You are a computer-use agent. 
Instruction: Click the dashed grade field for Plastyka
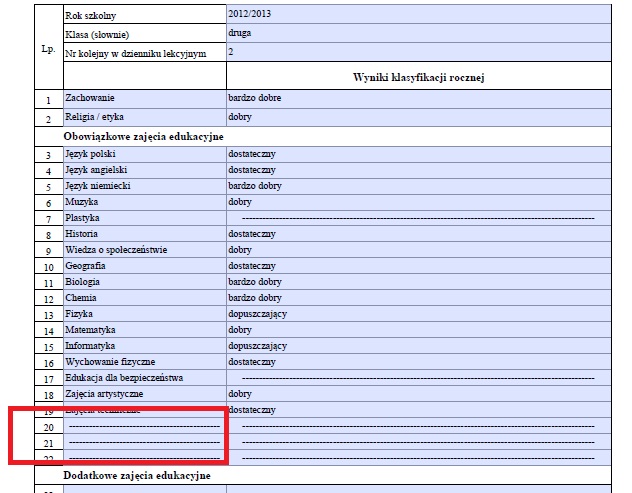(x=419, y=218)
